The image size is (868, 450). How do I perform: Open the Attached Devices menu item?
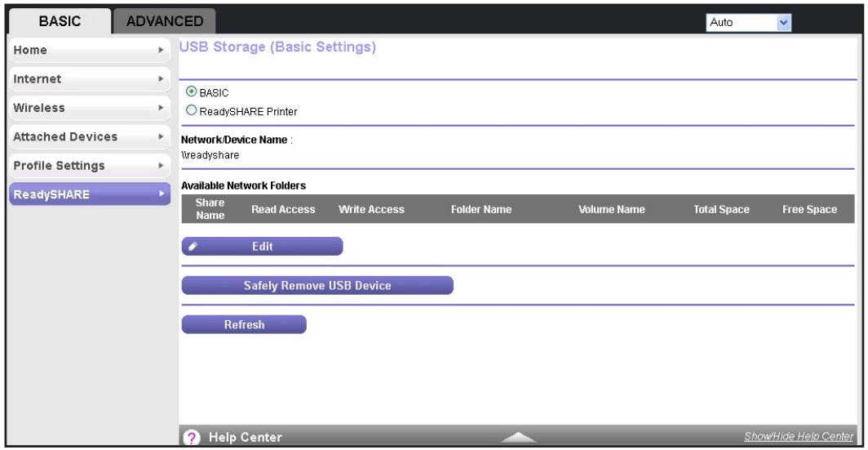point(89,136)
